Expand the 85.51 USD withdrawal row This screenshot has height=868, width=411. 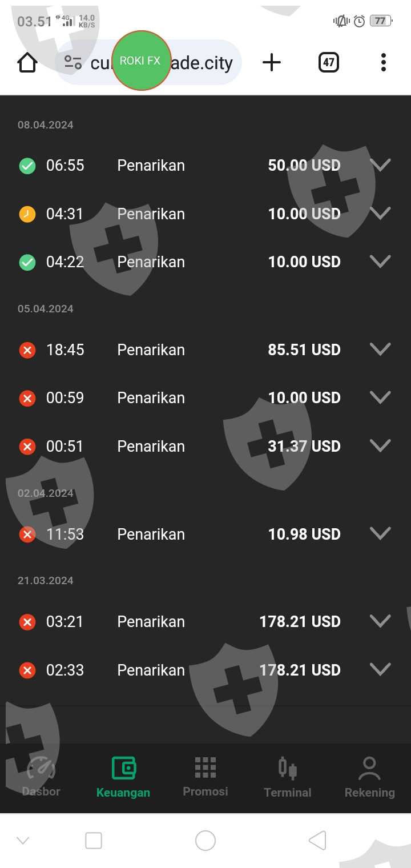[380, 349]
